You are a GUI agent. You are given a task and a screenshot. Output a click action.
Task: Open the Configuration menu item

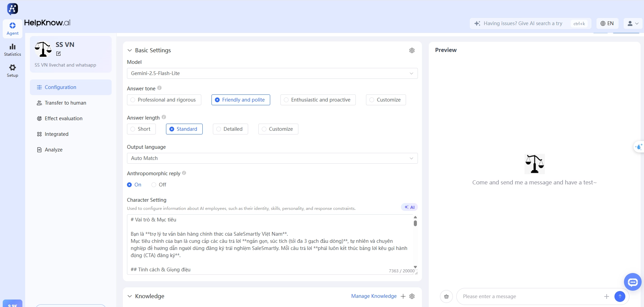coord(71,87)
